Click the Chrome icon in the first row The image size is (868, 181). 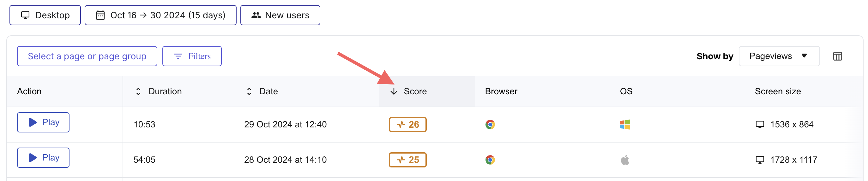490,125
